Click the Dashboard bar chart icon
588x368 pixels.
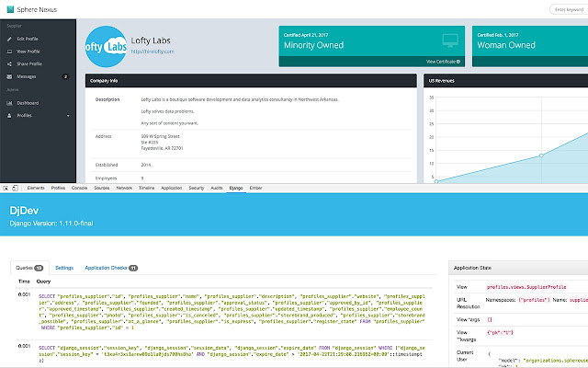pos(9,103)
